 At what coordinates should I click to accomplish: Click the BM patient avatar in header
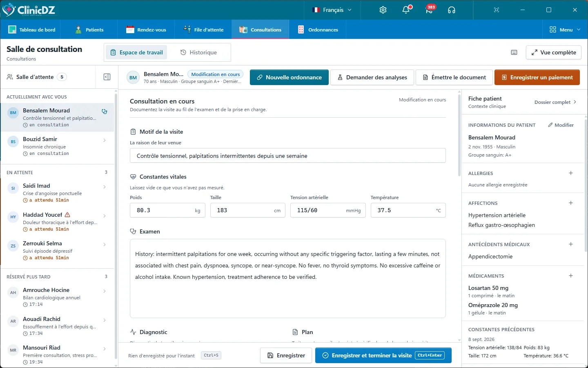pyautogui.click(x=133, y=77)
